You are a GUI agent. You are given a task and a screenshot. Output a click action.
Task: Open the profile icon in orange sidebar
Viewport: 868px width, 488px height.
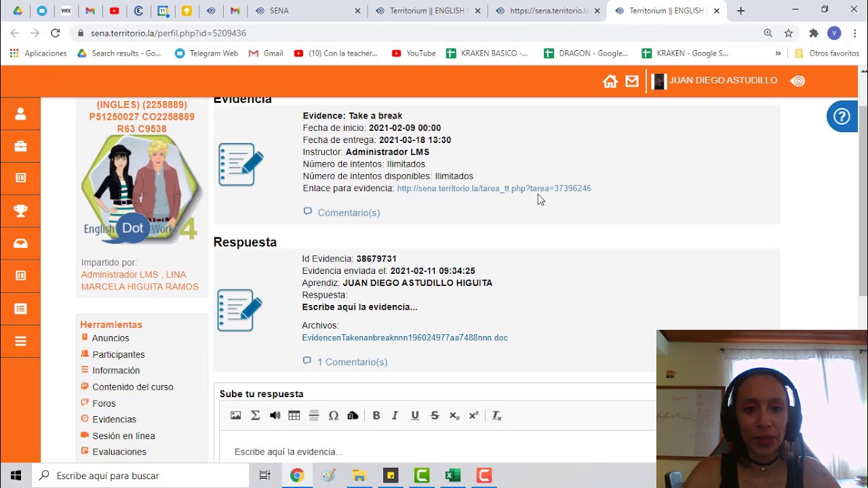(20, 114)
